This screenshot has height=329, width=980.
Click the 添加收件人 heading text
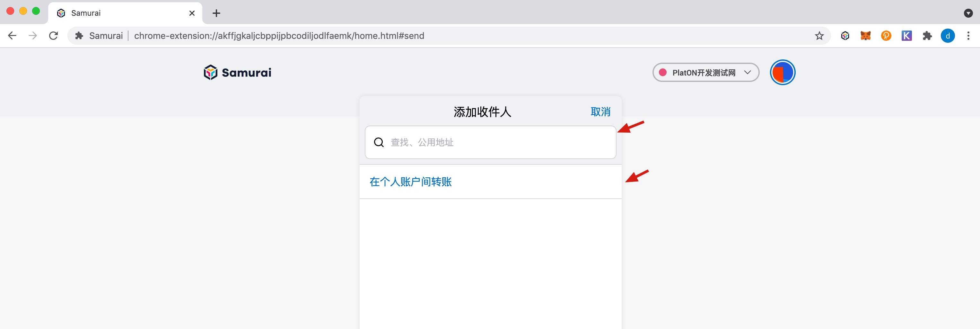482,111
